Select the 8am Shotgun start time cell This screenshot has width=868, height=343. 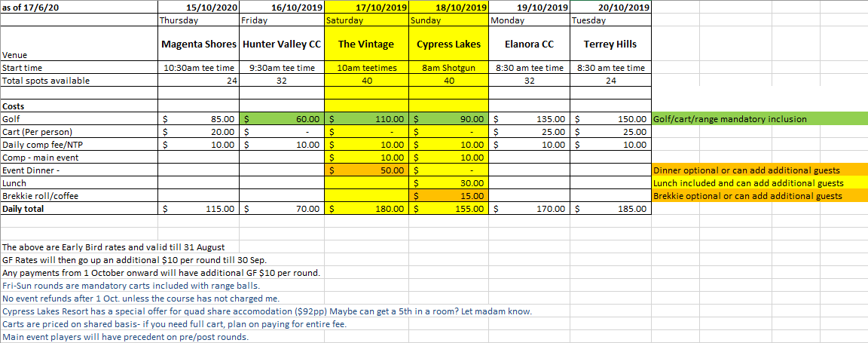click(448, 68)
